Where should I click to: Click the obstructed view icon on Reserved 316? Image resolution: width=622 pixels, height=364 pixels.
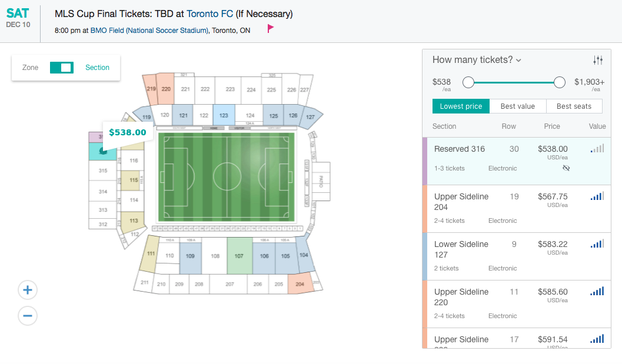point(566,168)
